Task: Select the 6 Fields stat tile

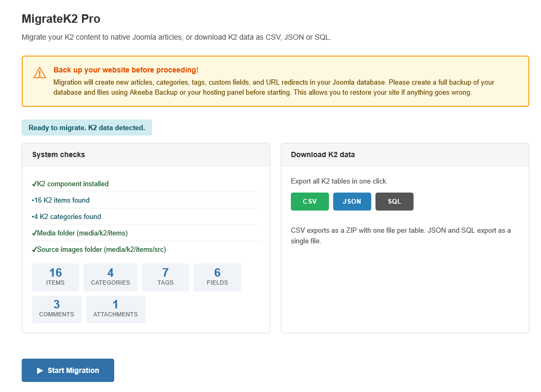Action: pos(217,277)
